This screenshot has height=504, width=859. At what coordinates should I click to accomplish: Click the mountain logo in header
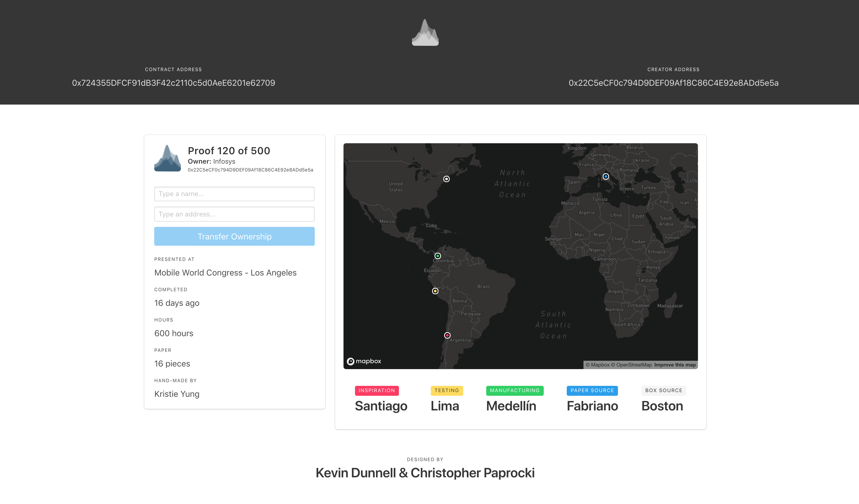point(425,33)
